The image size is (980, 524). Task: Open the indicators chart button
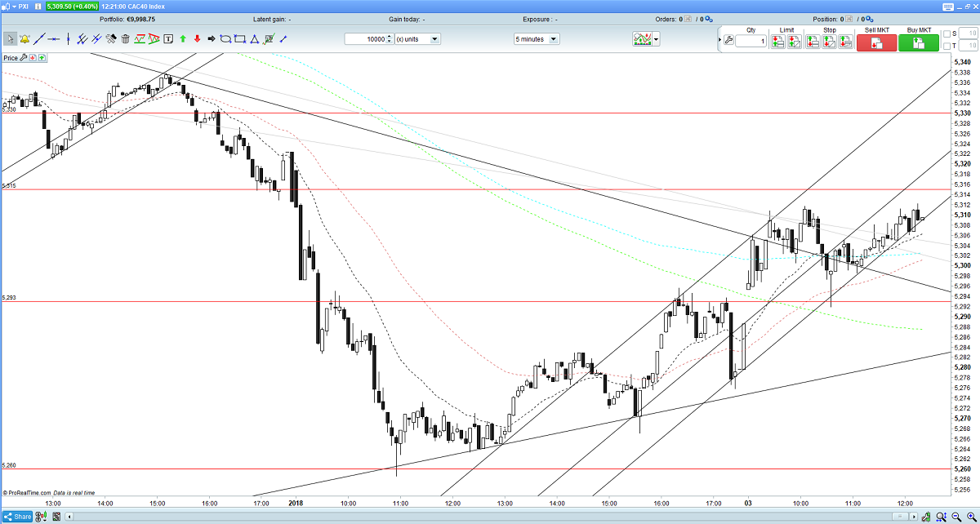642,38
